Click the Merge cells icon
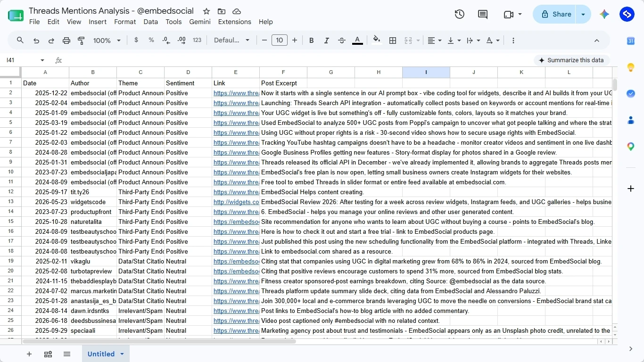Image resolution: width=644 pixels, height=362 pixels. (x=408, y=41)
